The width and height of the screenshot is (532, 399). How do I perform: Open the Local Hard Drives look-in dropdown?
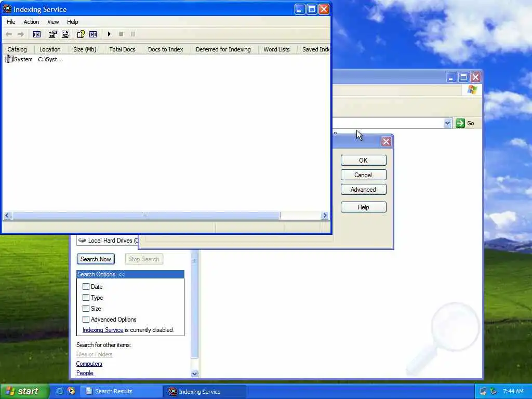(x=108, y=240)
